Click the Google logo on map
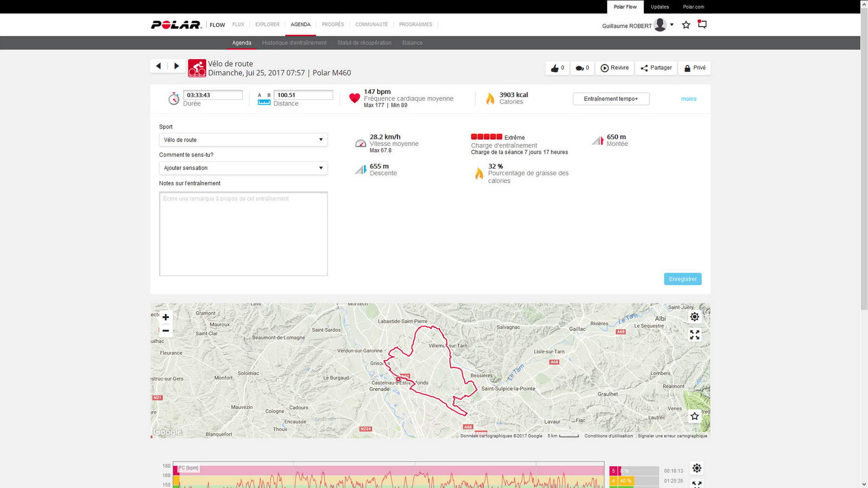The height and width of the screenshot is (488, 868). point(168,432)
